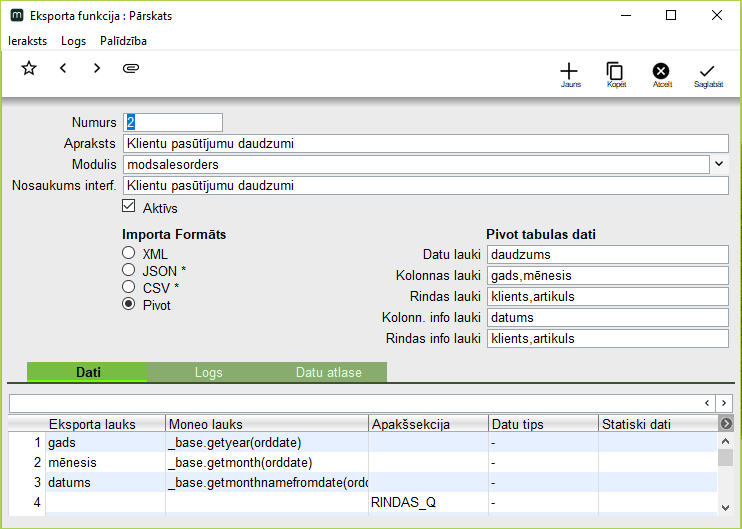Cancel changes with Atcelt icon

coord(661,72)
